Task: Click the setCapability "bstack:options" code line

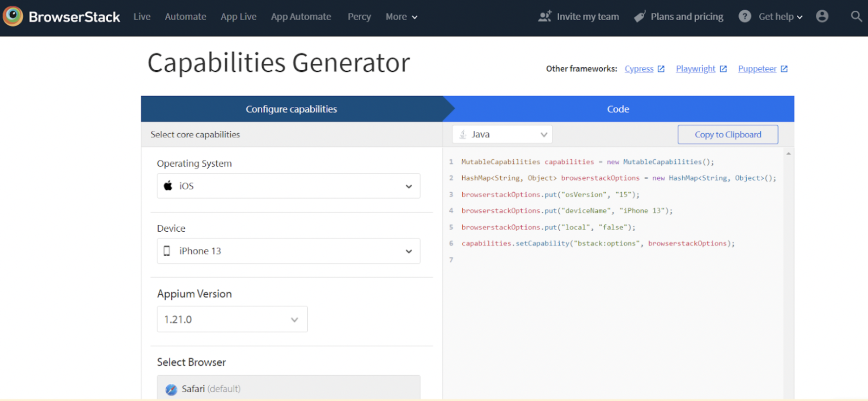Action: click(x=598, y=243)
